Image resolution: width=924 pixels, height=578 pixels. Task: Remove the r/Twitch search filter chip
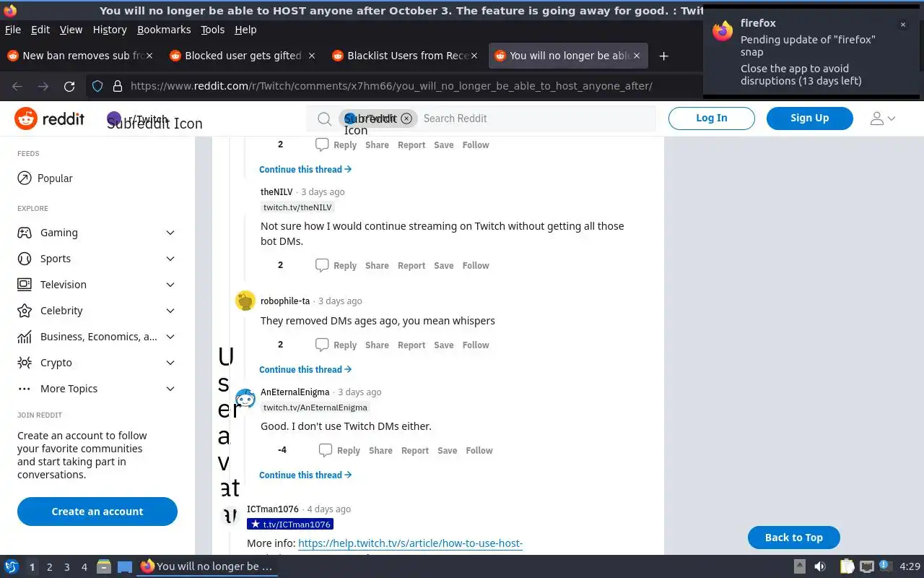pos(406,118)
